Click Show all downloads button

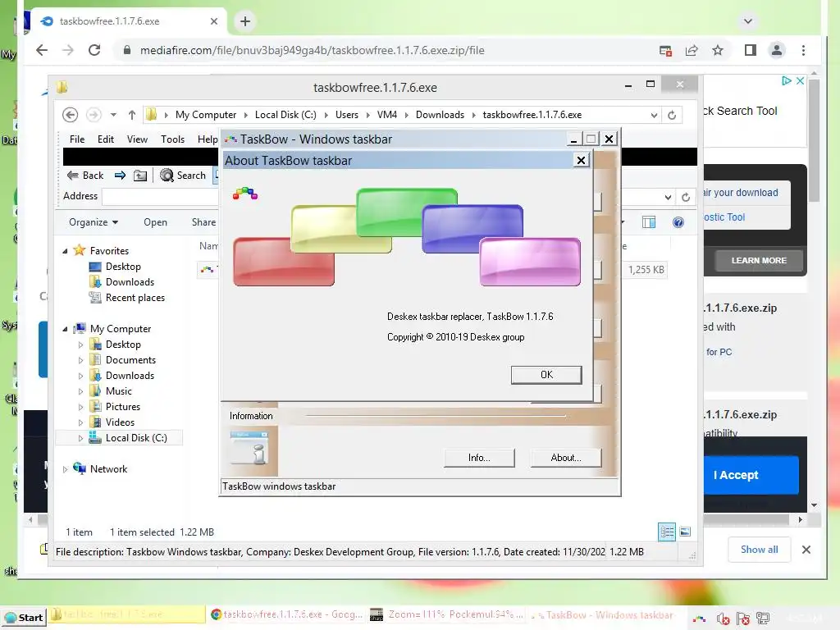tap(759, 550)
